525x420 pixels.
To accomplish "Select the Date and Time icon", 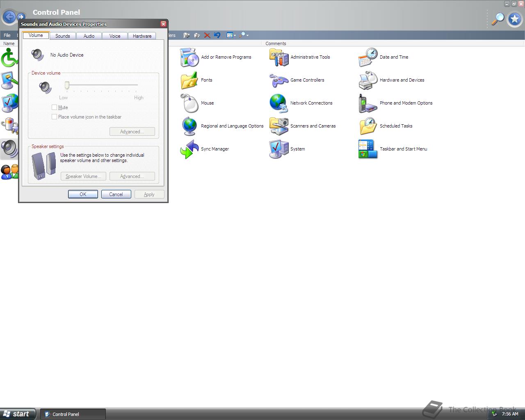I will coord(368,57).
